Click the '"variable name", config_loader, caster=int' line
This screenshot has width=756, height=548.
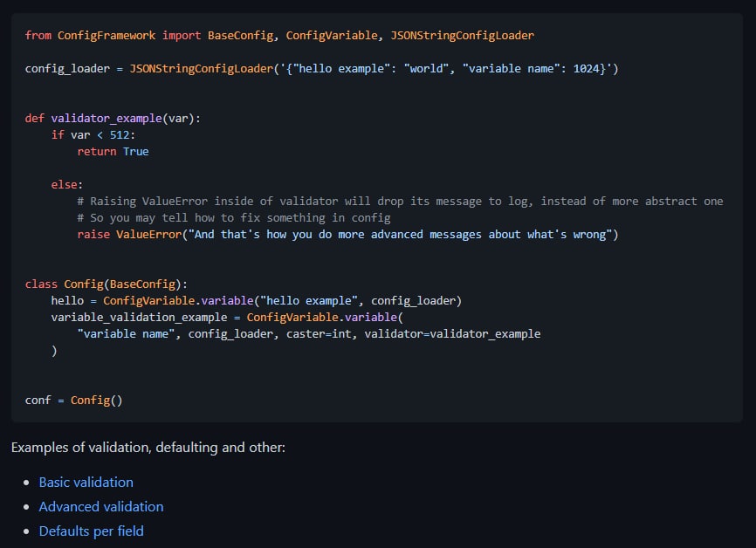(x=308, y=334)
